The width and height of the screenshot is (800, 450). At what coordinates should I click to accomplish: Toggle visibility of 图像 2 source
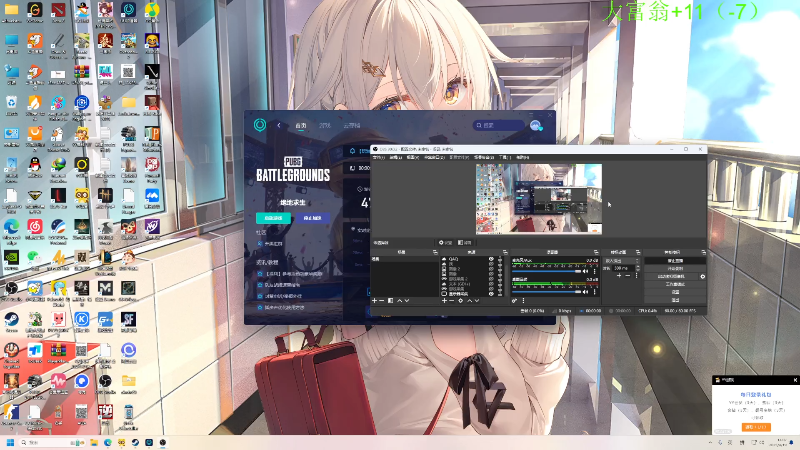point(491,268)
